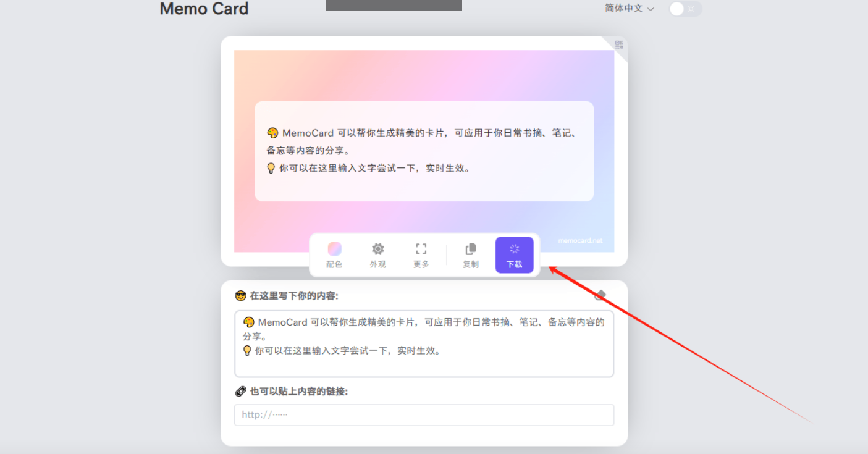This screenshot has width=868, height=454.
Task: Open the 外观 appearance settings gear
Action: [x=377, y=254]
